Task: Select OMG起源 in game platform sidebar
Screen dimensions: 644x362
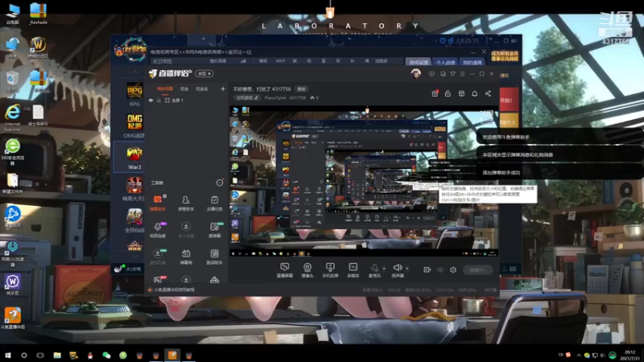Action: coord(134,126)
